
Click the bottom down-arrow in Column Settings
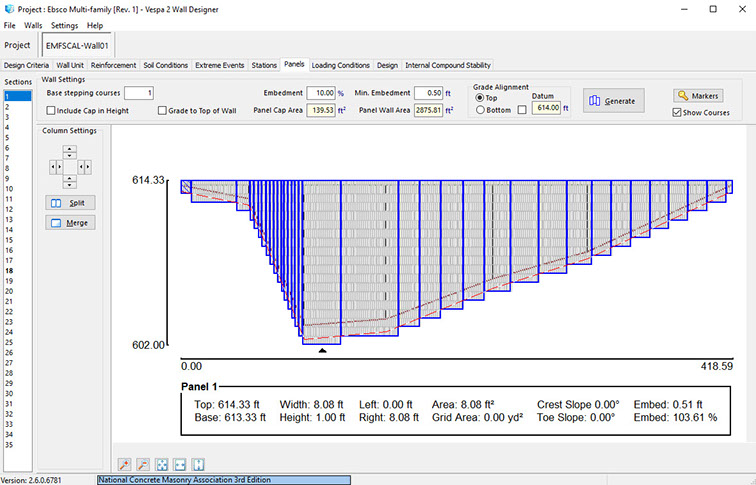click(x=69, y=182)
